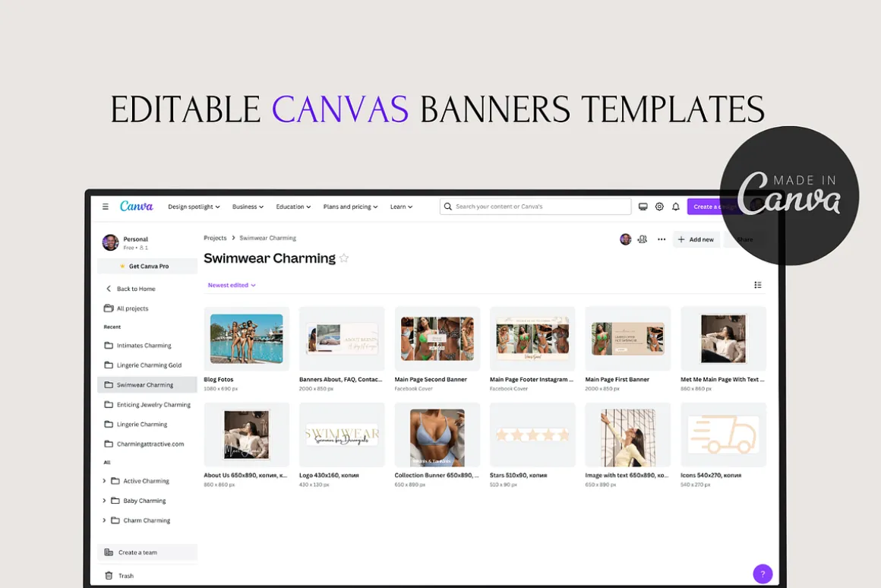The width and height of the screenshot is (881, 588).
Task: Click Stars 510x90 title text
Action: pyautogui.click(x=518, y=476)
